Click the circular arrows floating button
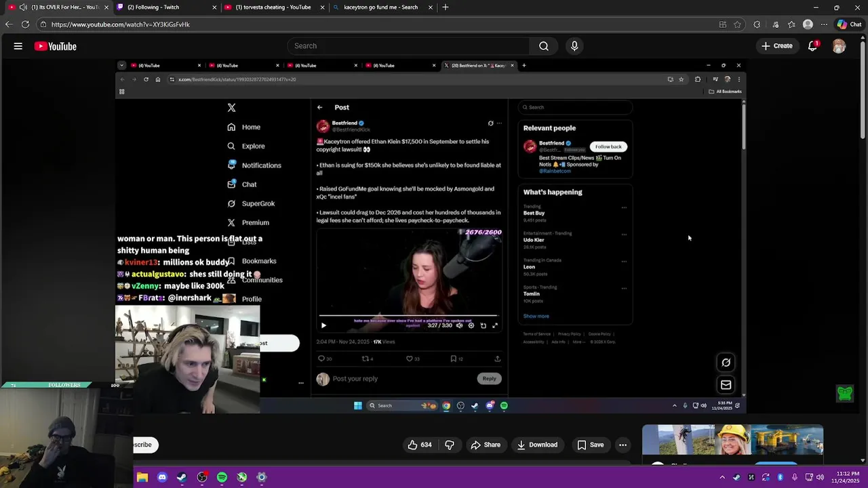Screen dimensions: 868x488 pyautogui.click(x=726, y=363)
